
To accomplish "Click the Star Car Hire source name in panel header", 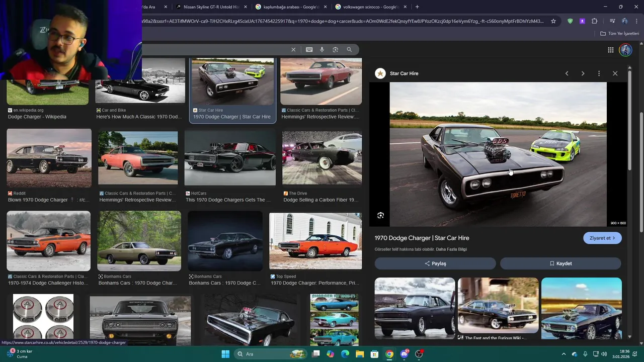I will 404,73.
